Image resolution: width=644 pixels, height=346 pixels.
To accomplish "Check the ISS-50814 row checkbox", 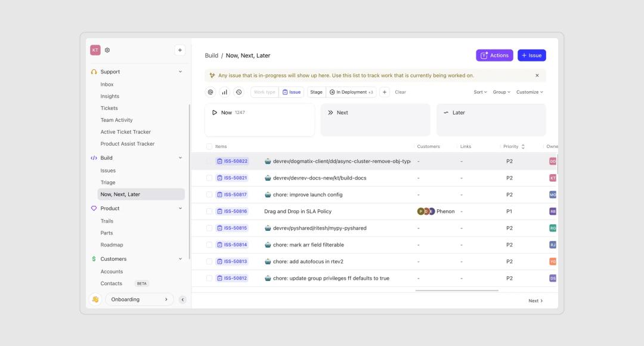I will coord(209,245).
